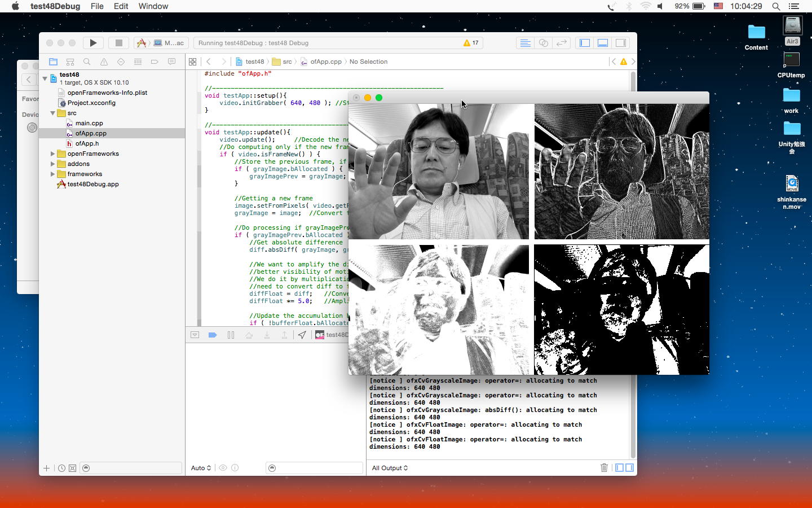Select main.cpp in the project navigator
The image size is (812, 508).
[x=89, y=123]
